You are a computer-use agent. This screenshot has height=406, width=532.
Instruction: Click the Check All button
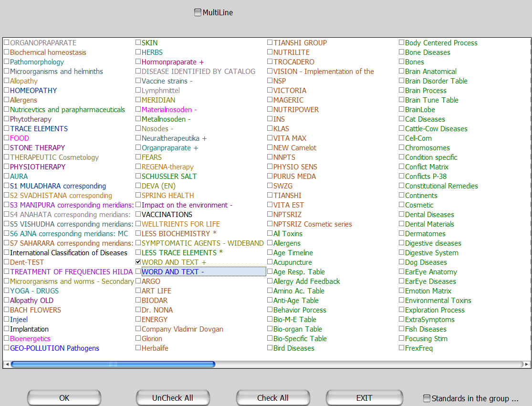(273, 398)
